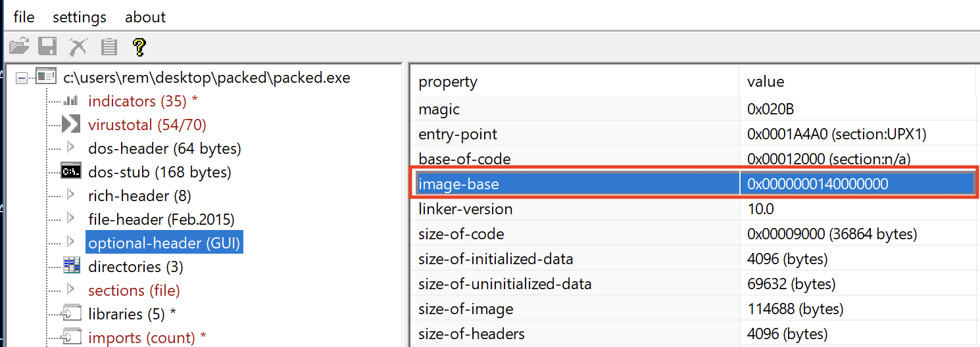Select directories (3) tree item

[135, 267]
